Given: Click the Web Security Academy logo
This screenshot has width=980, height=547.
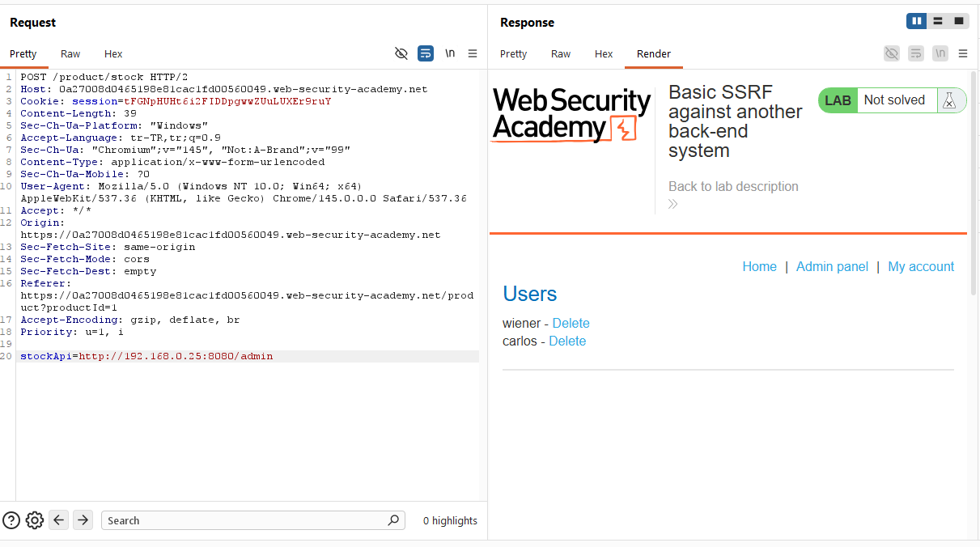Looking at the screenshot, I should point(571,115).
